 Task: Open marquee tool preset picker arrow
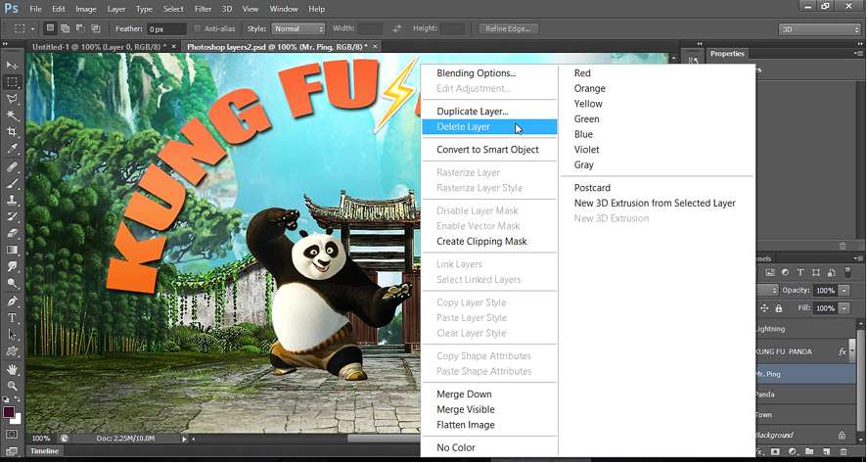(32, 28)
